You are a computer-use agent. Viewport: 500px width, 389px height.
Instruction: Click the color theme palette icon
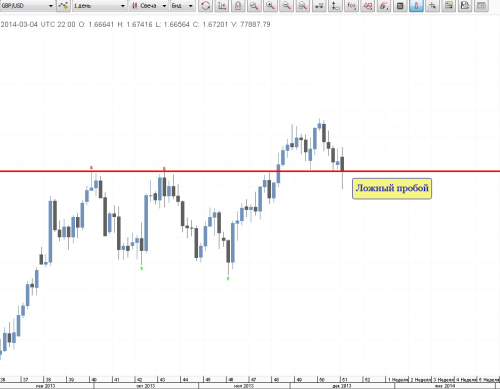[x=449, y=6]
